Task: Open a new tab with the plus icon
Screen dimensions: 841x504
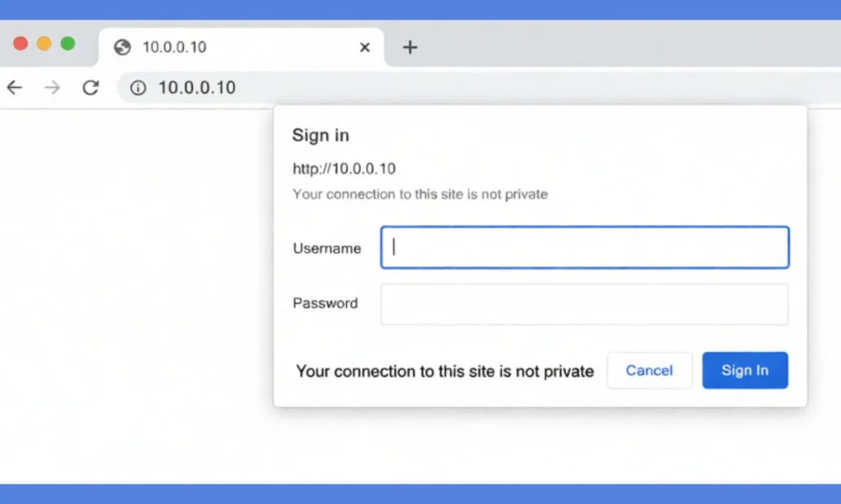Action: [409, 47]
